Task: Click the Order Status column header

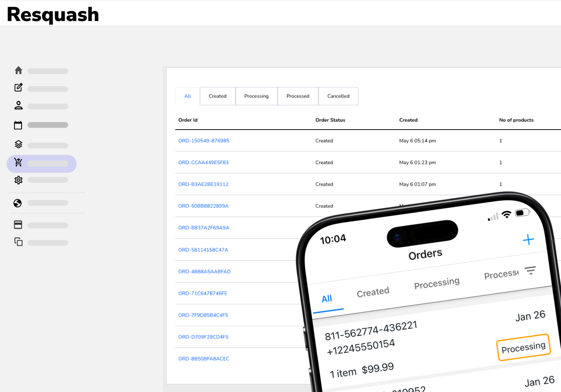Action: pyautogui.click(x=330, y=120)
